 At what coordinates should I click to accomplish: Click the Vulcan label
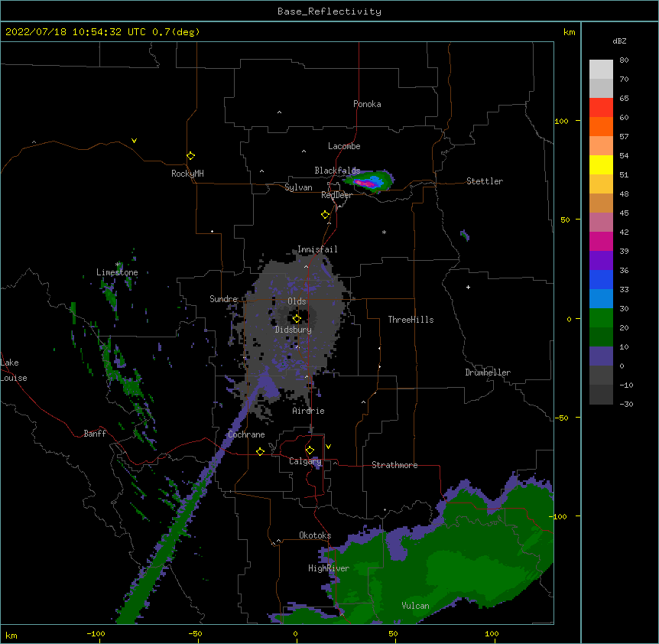point(415,606)
